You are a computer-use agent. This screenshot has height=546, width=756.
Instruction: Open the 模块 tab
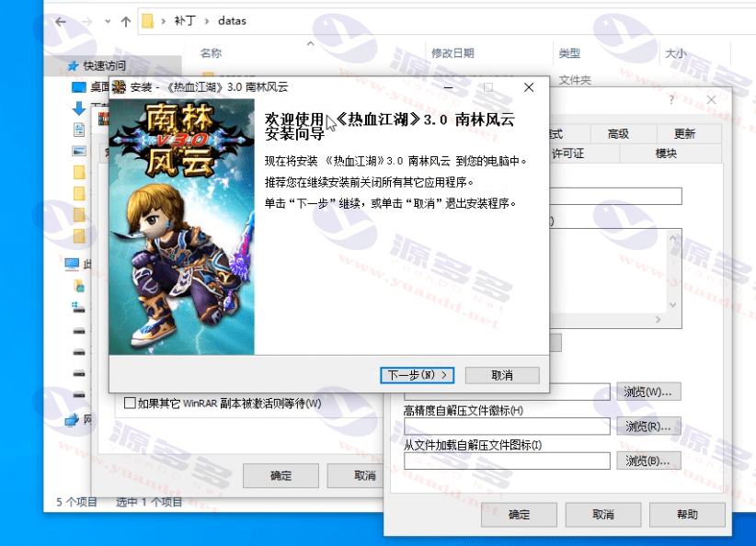[x=666, y=154]
